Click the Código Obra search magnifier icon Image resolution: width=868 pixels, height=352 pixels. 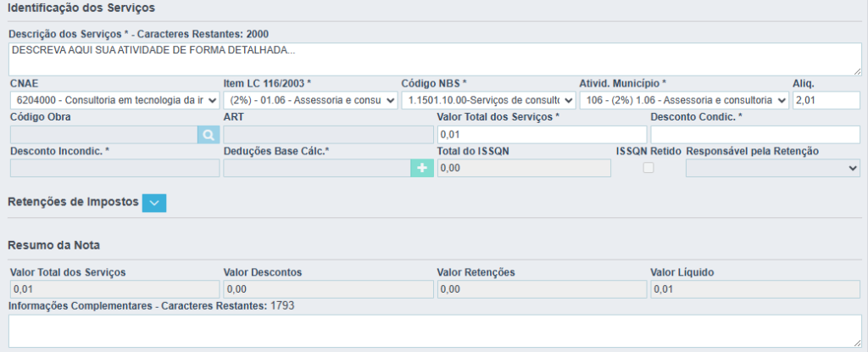209,134
